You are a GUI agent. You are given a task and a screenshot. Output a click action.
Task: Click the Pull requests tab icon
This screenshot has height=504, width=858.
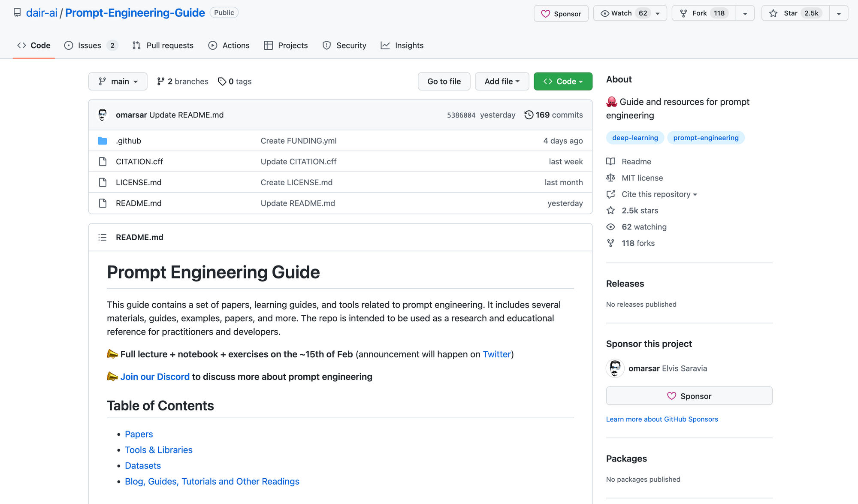pos(136,45)
